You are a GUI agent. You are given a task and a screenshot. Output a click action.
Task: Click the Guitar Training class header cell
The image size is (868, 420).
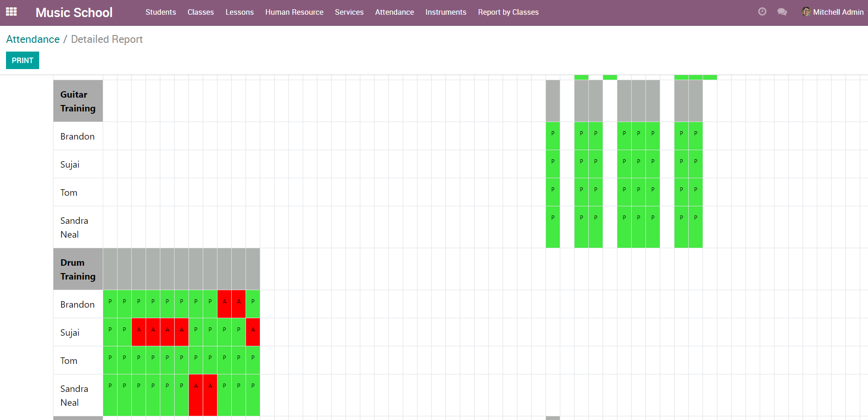tap(78, 101)
